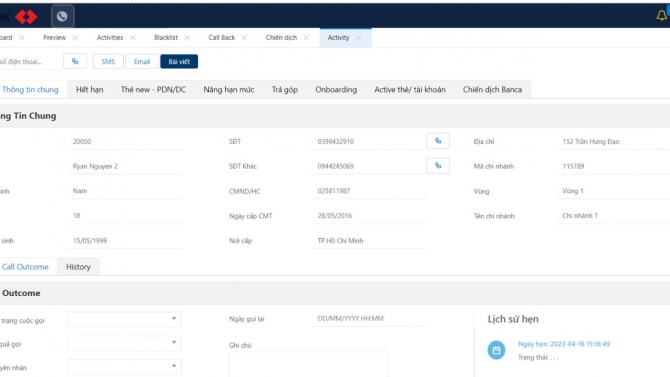The width and height of the screenshot is (670, 377).
Task: Switch to the Preview tab
Action: (x=54, y=38)
